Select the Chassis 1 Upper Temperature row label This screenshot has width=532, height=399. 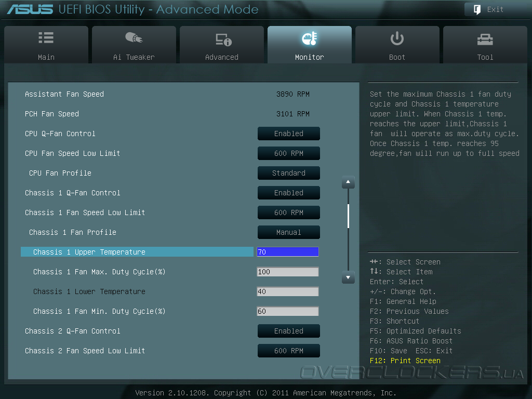[x=89, y=252]
